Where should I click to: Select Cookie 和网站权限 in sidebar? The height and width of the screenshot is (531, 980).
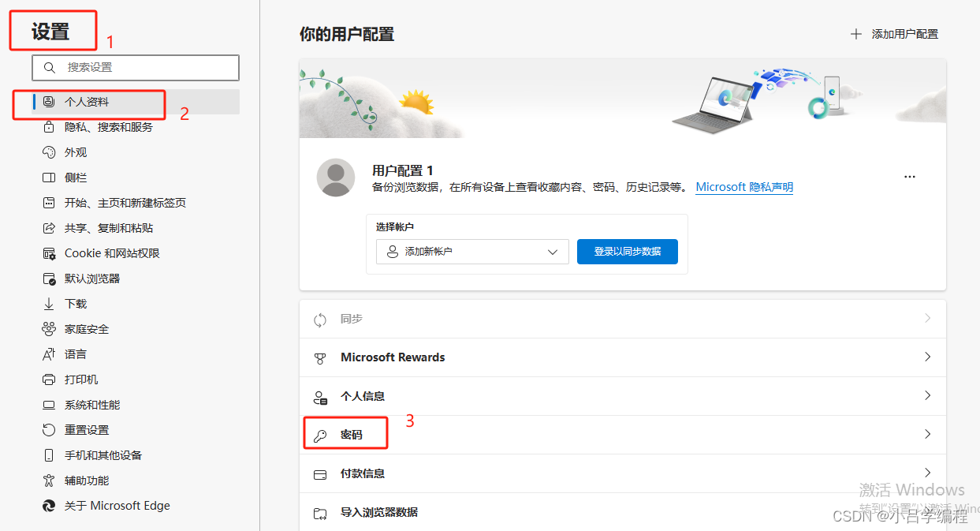[x=136, y=253]
